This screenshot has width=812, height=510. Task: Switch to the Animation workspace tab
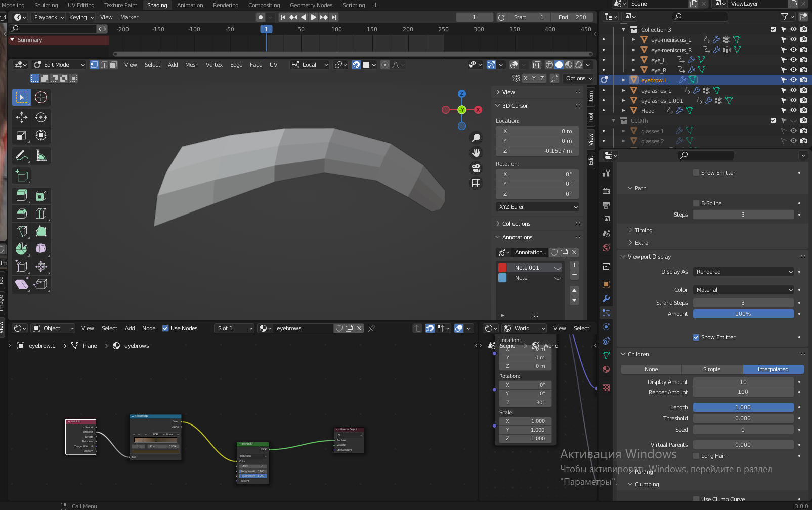click(x=190, y=5)
